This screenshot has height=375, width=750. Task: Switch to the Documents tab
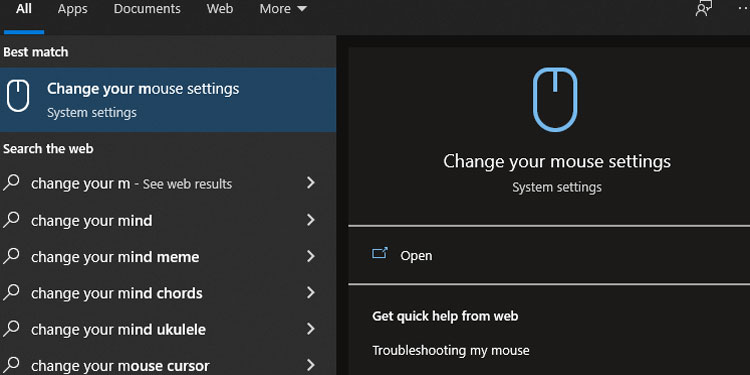pyautogui.click(x=147, y=9)
